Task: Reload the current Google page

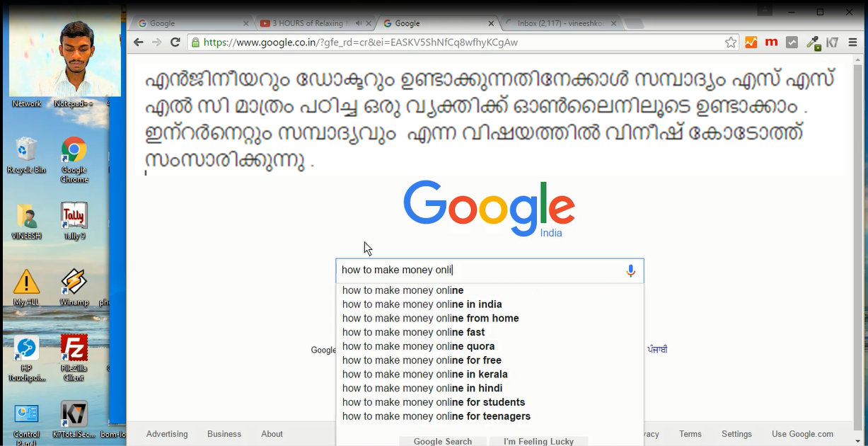Action: (x=175, y=42)
